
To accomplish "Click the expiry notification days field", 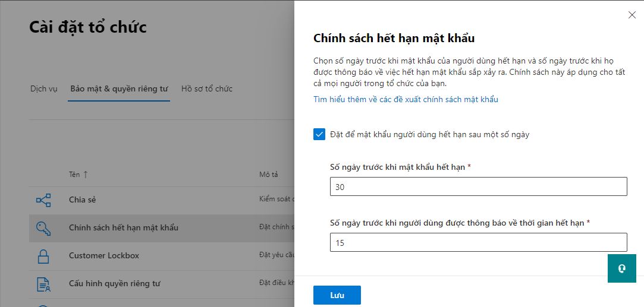I will coord(478,242).
